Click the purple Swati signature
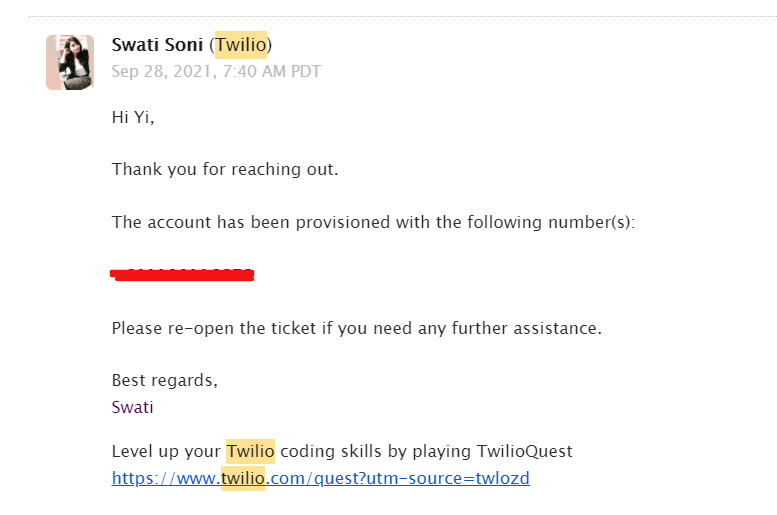The image size is (777, 515). pyautogui.click(x=133, y=407)
